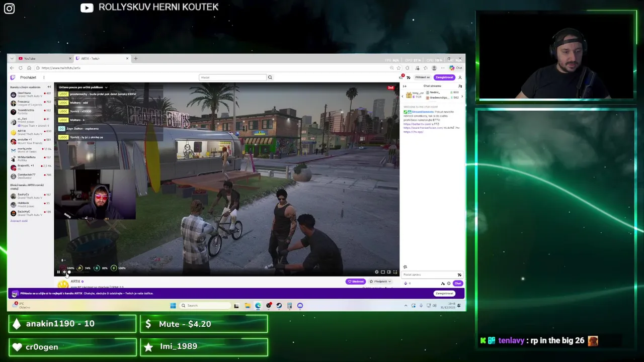This screenshot has height=362, width=644.
Task: Open video player settings gear
Action: point(376,272)
